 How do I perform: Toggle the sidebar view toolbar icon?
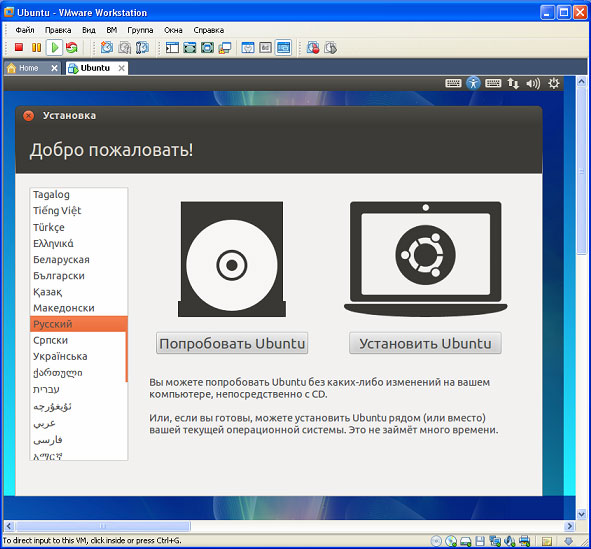click(172, 47)
